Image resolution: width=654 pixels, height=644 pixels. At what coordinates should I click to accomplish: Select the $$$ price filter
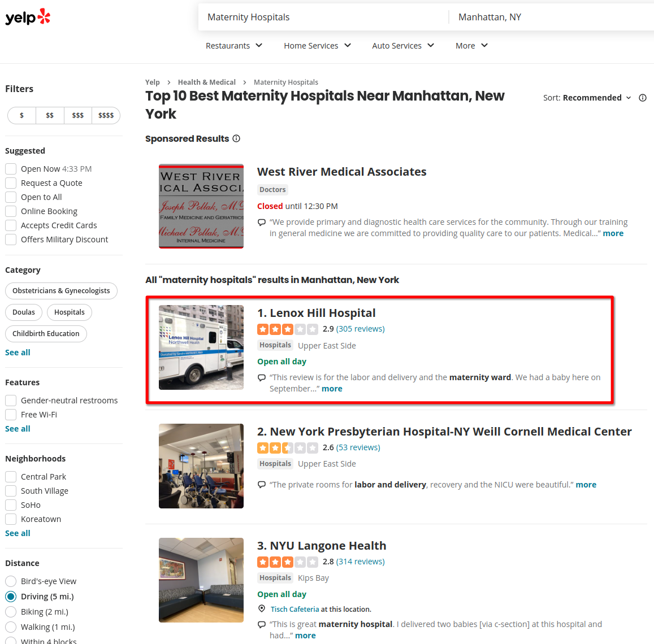click(x=77, y=115)
